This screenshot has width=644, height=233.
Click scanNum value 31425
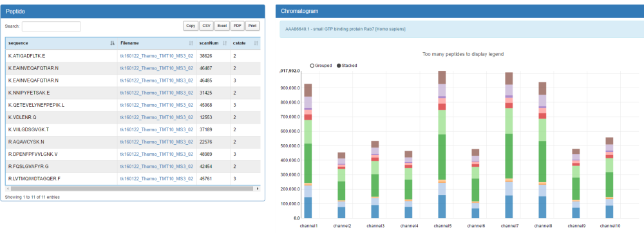click(206, 93)
